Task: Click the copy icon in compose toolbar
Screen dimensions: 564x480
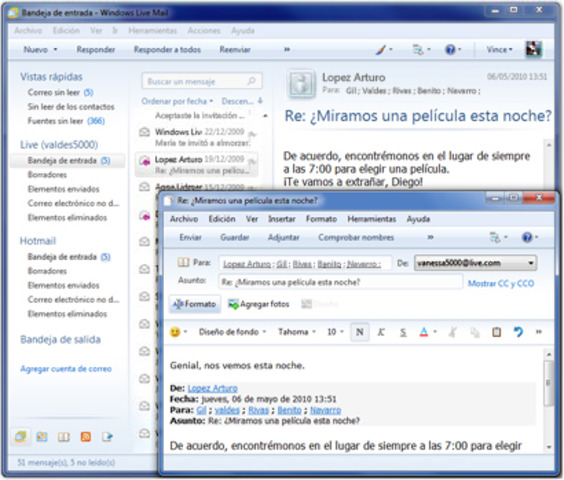Action: tap(475, 332)
